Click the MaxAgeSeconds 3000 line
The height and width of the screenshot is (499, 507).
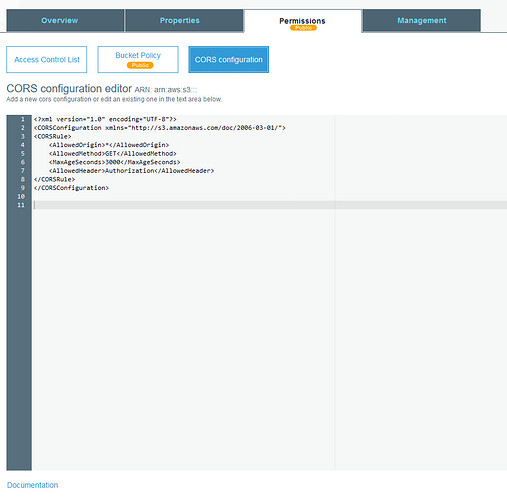coord(115,162)
